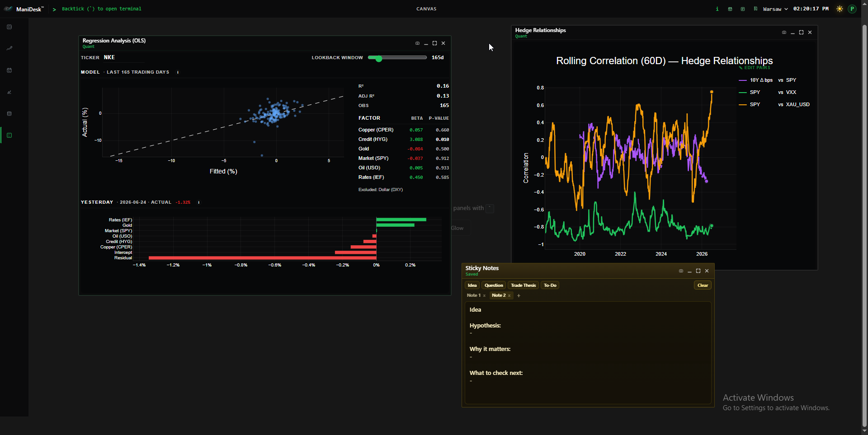Toggle SPY vs XAU_USD legend series
Image resolution: width=868 pixels, height=435 pixels.
tap(774, 105)
